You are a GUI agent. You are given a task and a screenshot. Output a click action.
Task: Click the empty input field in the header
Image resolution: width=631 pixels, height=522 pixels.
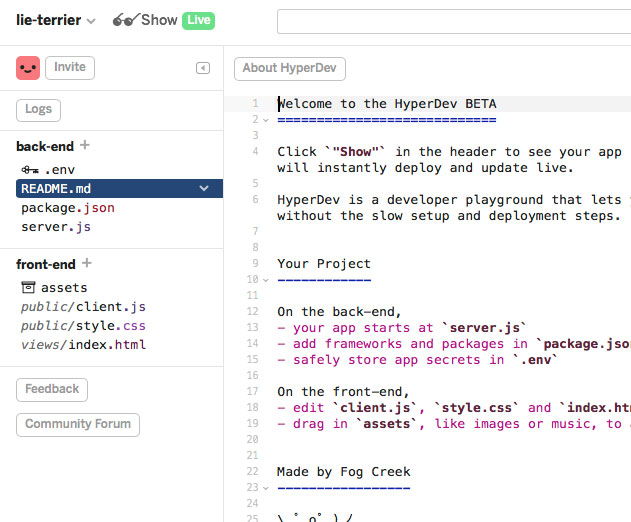pyautogui.click(x=454, y=22)
